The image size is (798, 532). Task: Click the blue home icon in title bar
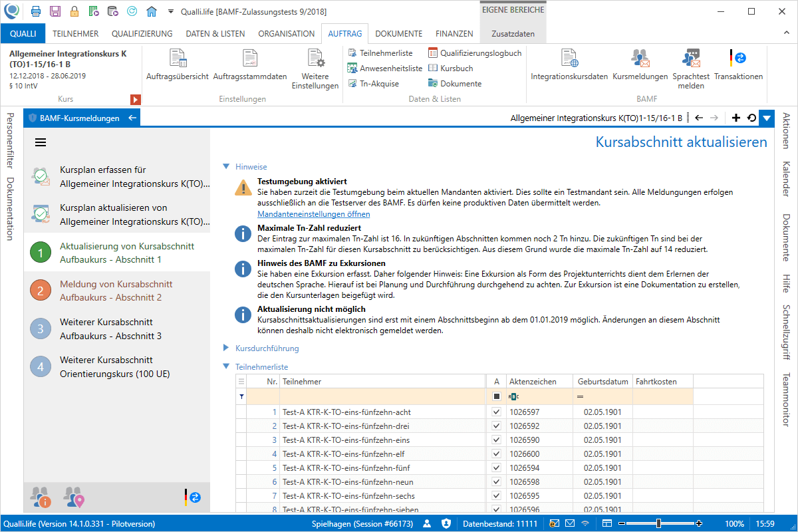[x=152, y=11]
